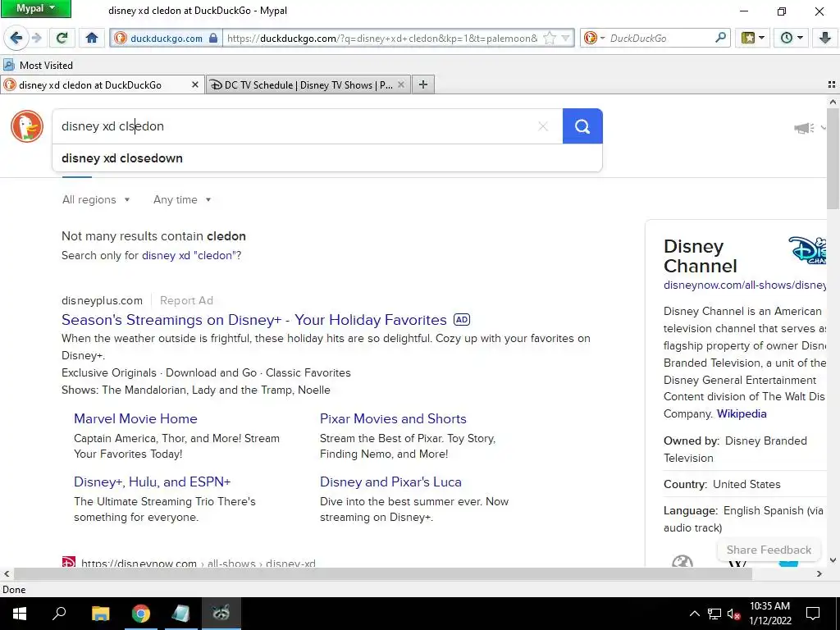The height and width of the screenshot is (630, 840).
Task: Open the Most Visited bookmarks folder
Action: (39, 66)
